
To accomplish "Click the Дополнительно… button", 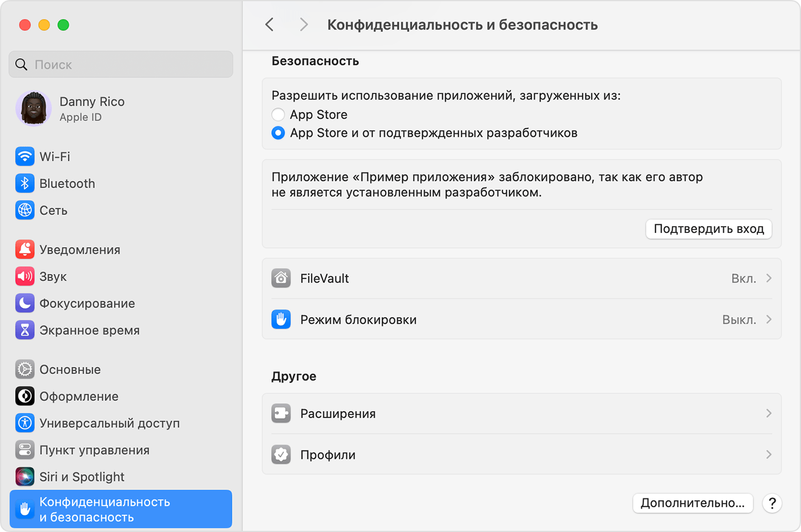I will (692, 503).
